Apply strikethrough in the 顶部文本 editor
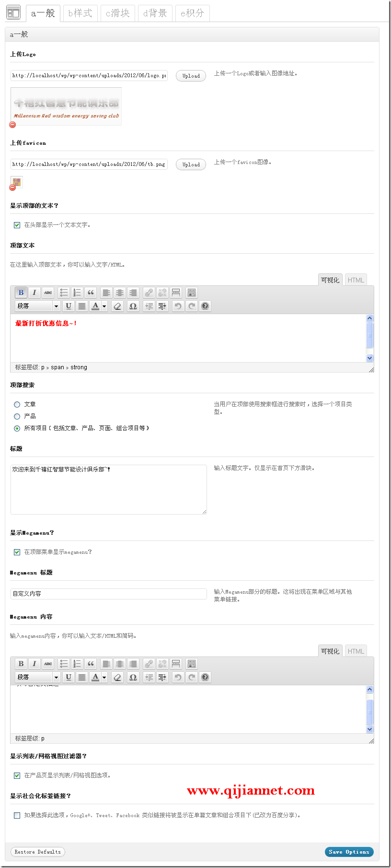This screenshot has height=868, width=391. coord(48,293)
